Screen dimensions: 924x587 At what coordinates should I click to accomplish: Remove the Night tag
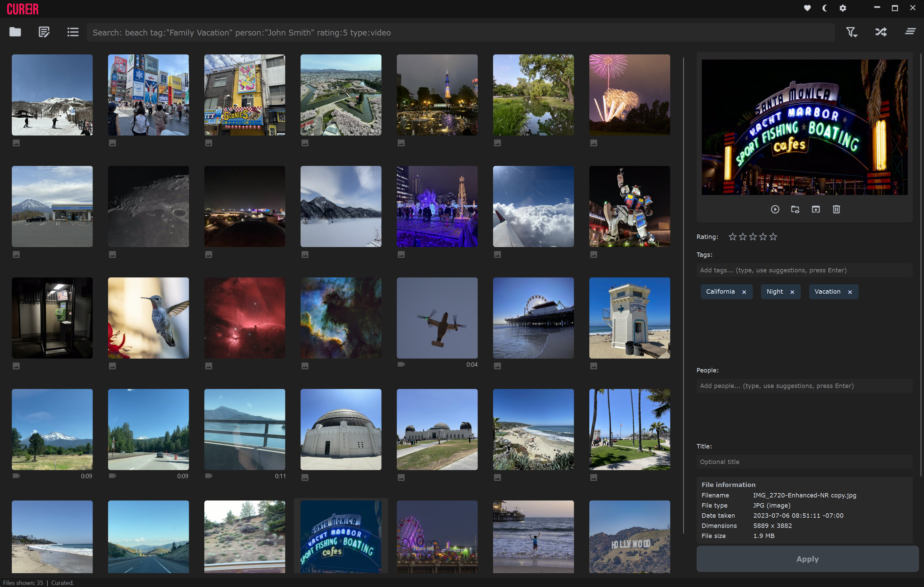point(792,292)
